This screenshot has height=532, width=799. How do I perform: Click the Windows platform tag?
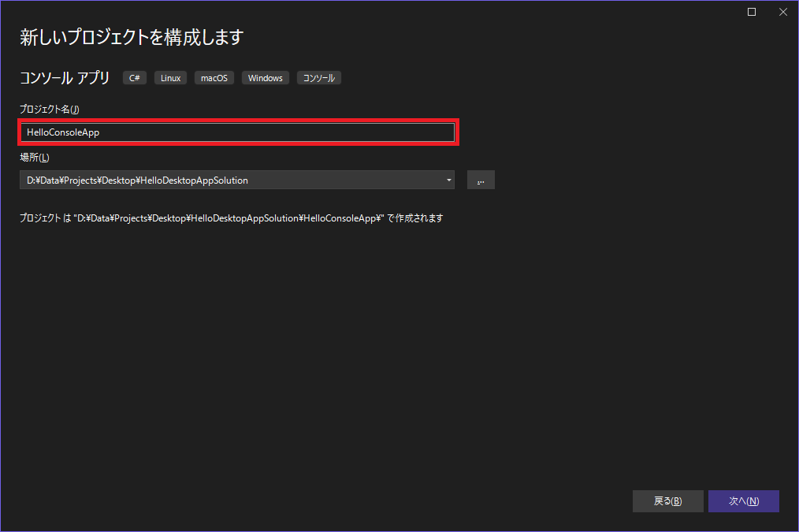pos(265,78)
